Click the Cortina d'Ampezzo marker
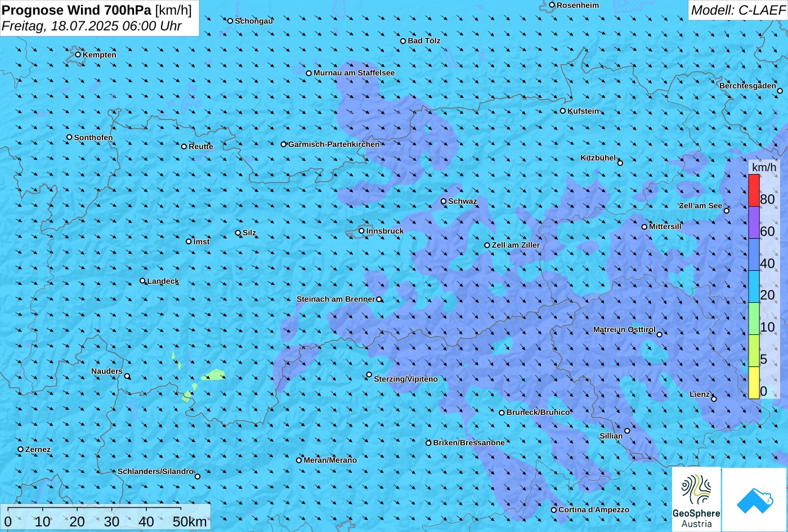Screen dimensions: 788x532 (554, 509)
